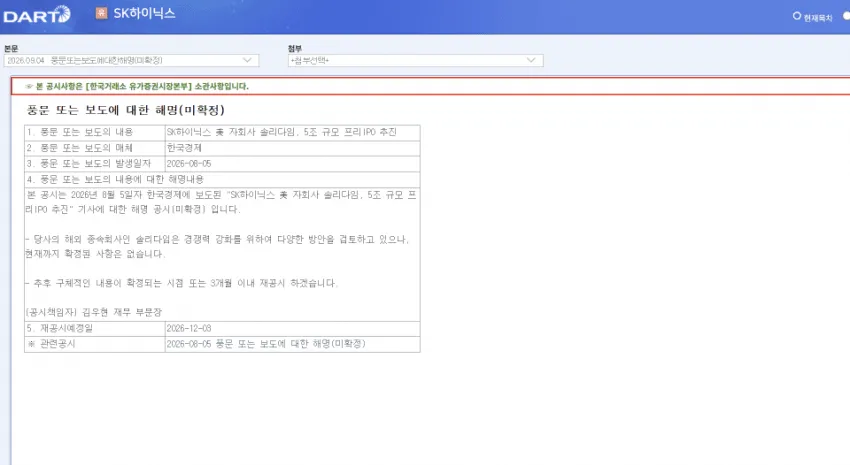
Task: Click the sentence starting '- 추후 구체적인 내용이 확정되는 시점'
Action: click(x=182, y=283)
